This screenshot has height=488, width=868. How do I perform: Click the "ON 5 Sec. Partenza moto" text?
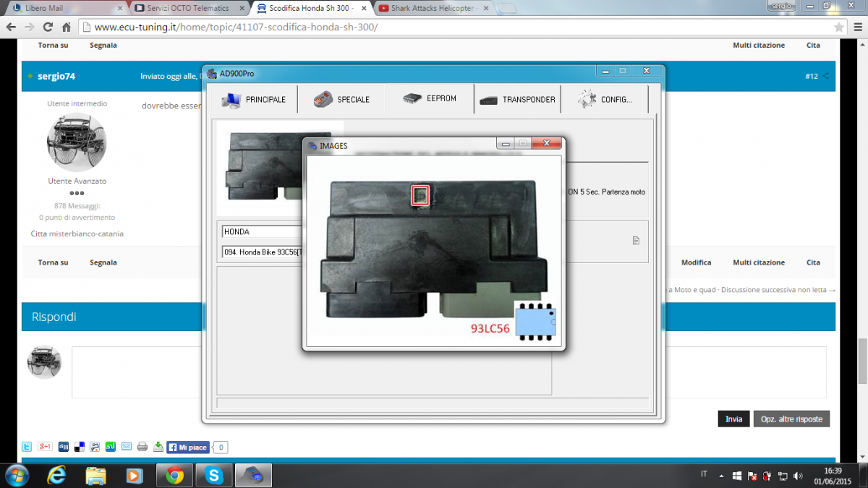coord(606,192)
